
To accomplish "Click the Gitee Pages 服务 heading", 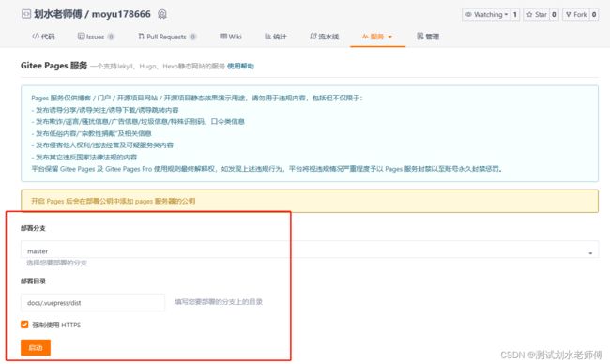I will tap(53, 66).
